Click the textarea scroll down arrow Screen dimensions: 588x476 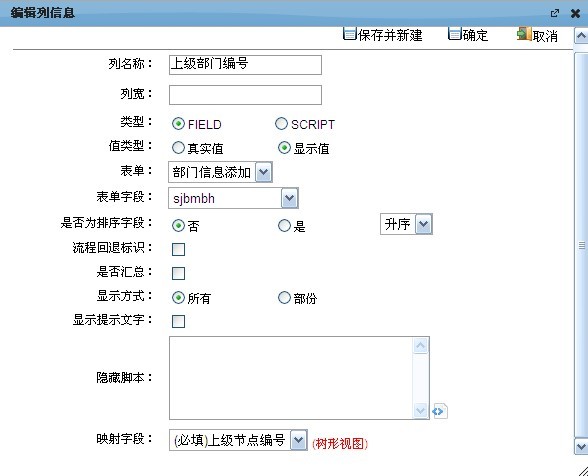[x=420, y=410]
